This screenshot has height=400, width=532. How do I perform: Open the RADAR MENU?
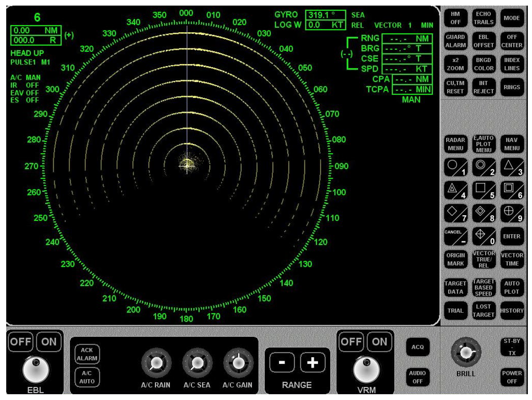[x=455, y=144]
